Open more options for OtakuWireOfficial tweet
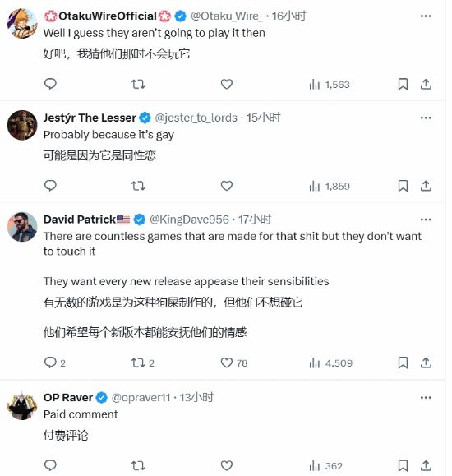 coord(426,16)
